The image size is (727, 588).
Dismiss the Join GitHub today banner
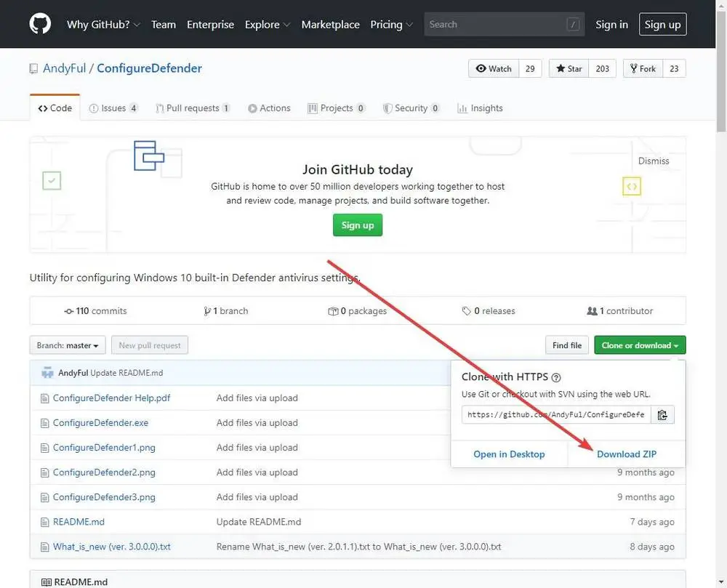click(x=654, y=161)
